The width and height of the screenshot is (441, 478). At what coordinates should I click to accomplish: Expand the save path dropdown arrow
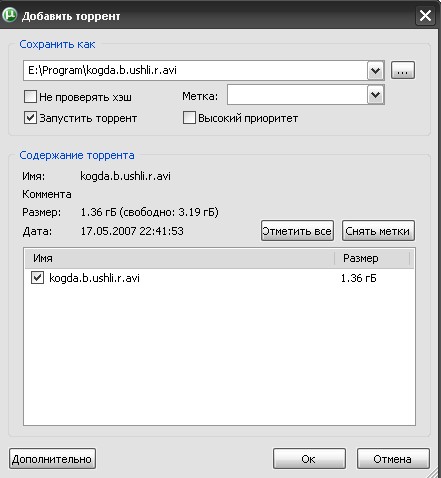[x=376, y=70]
